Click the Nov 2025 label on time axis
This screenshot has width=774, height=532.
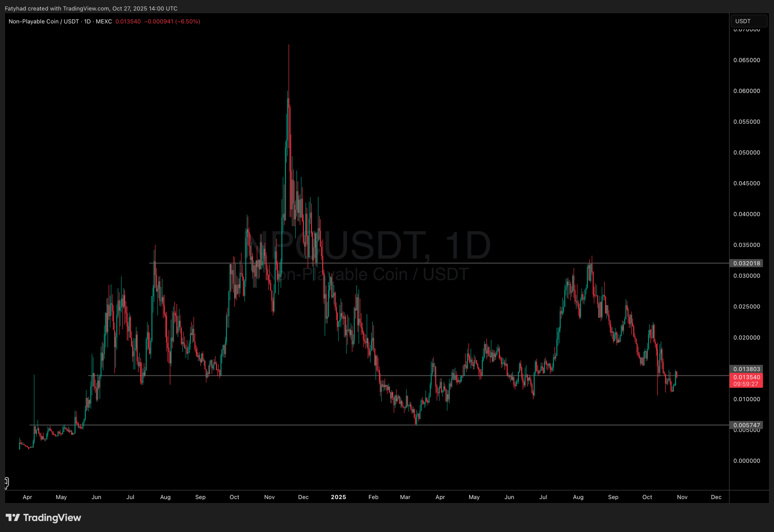pyautogui.click(x=682, y=497)
